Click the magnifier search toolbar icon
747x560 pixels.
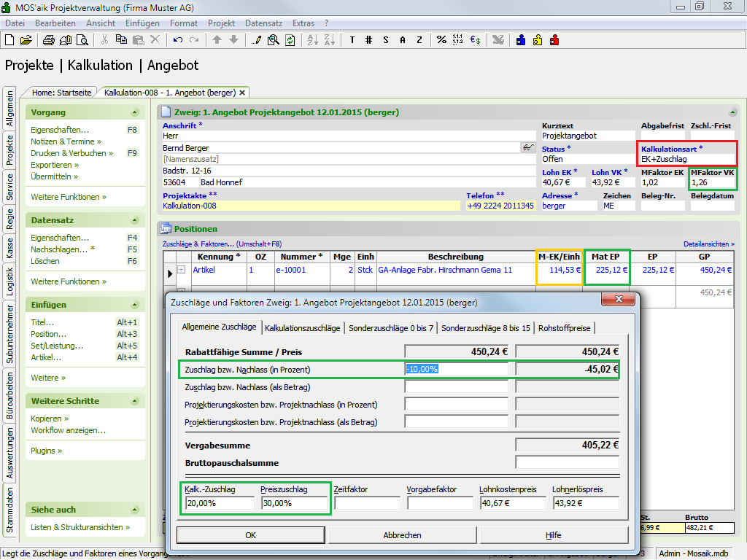click(273, 40)
